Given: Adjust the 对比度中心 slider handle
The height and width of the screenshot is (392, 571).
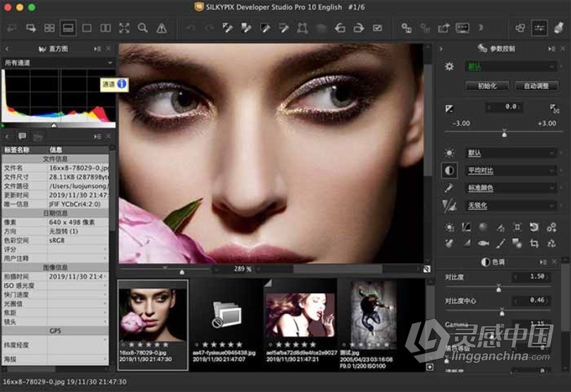Looking at the screenshot, I should click(x=502, y=312).
